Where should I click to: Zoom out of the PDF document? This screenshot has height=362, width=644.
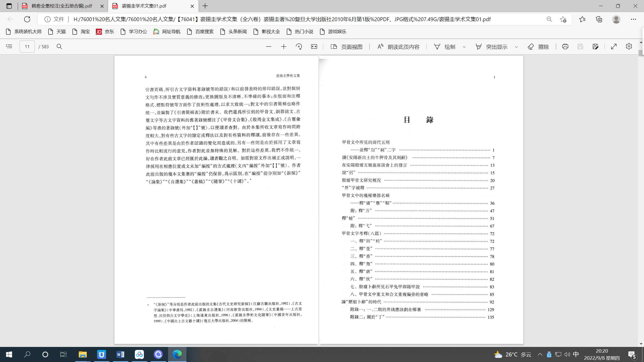pyautogui.click(x=268, y=46)
